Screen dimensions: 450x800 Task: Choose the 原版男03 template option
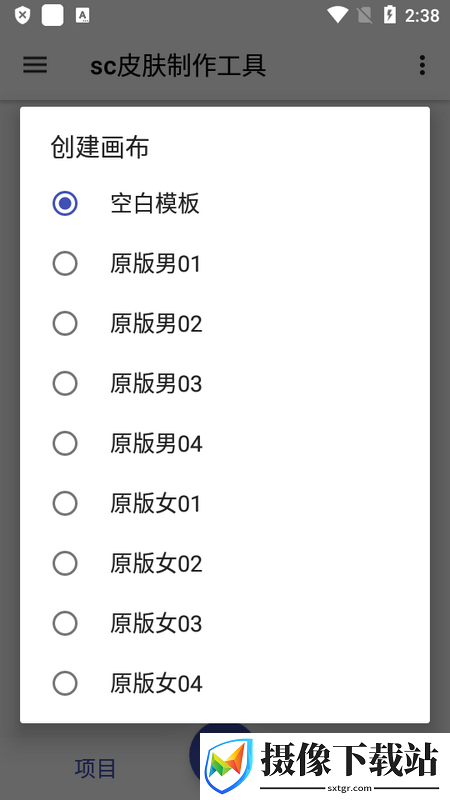pyautogui.click(x=224, y=384)
